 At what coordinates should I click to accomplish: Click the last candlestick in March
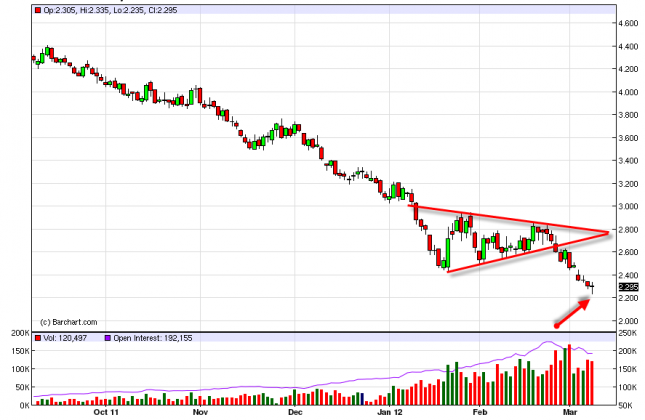click(592, 288)
